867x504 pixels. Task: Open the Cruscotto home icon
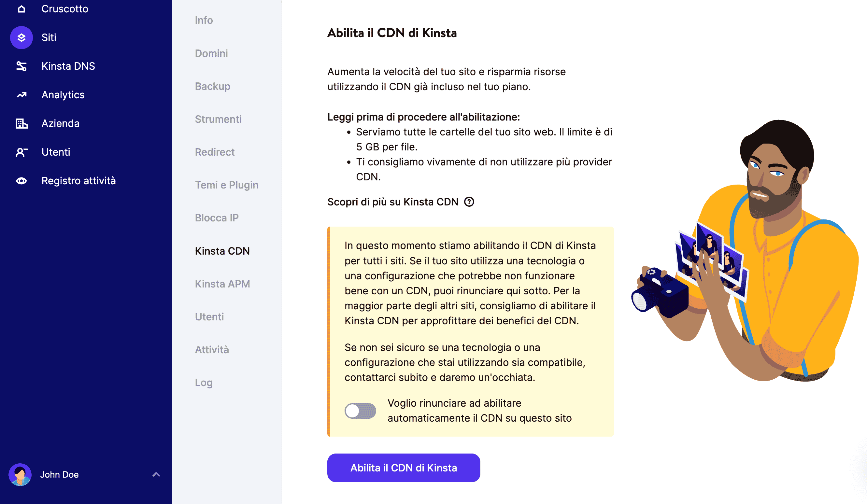point(21,8)
